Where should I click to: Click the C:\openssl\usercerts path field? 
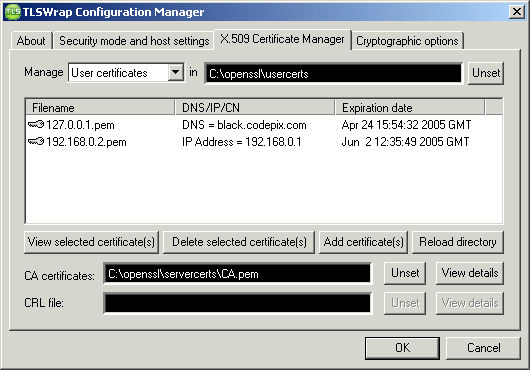[x=333, y=73]
